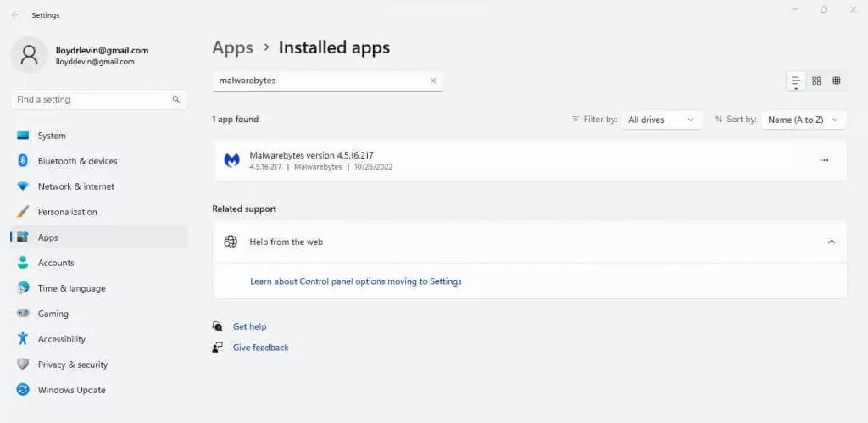Open Windows Update page

point(100,390)
